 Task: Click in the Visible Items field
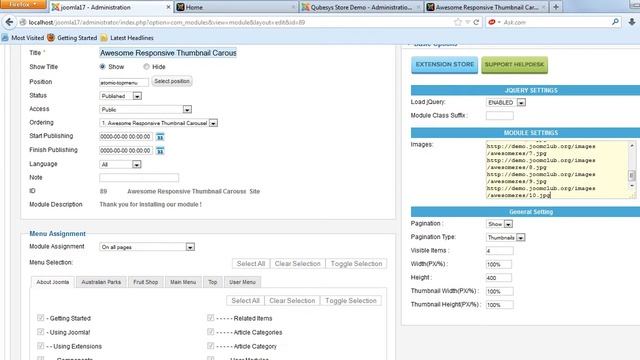[x=500, y=251]
